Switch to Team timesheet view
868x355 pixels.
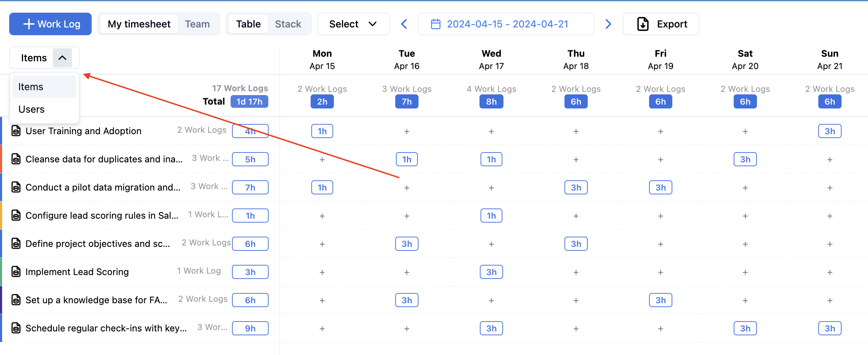(197, 24)
